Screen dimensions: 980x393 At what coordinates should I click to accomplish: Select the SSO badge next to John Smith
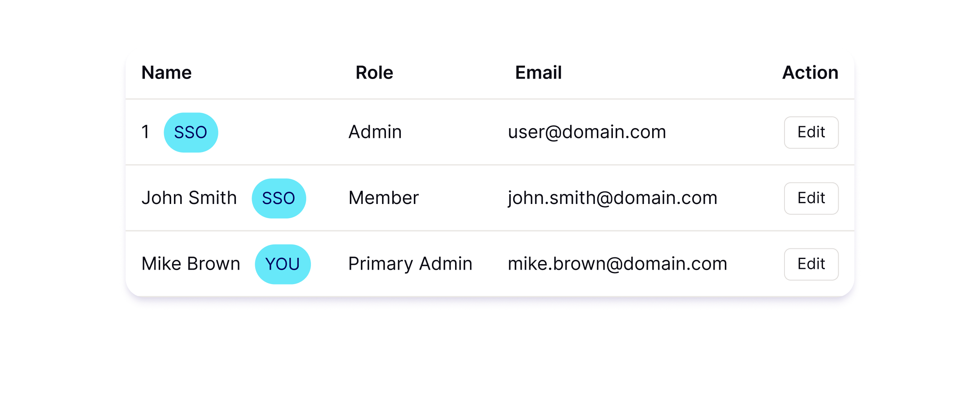pyautogui.click(x=279, y=198)
